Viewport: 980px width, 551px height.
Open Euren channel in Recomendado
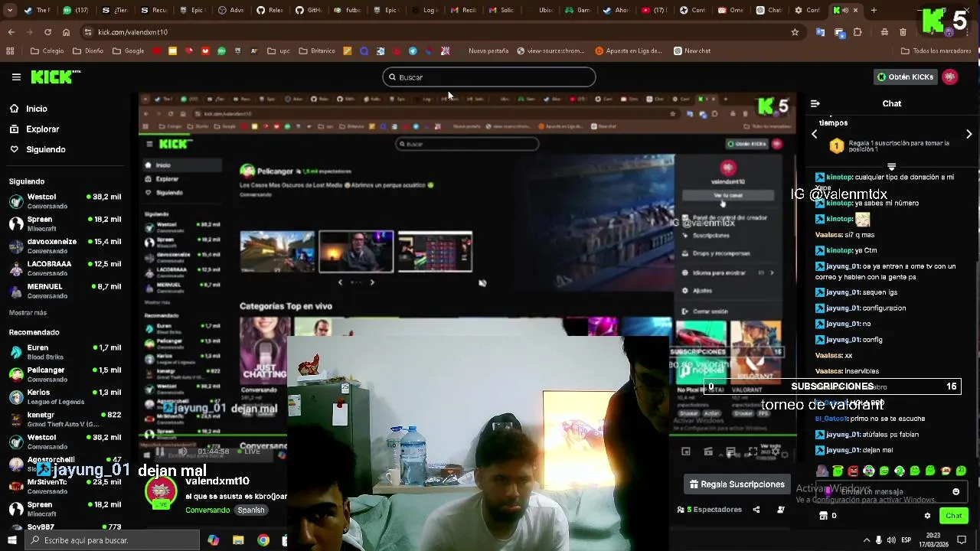click(64, 352)
